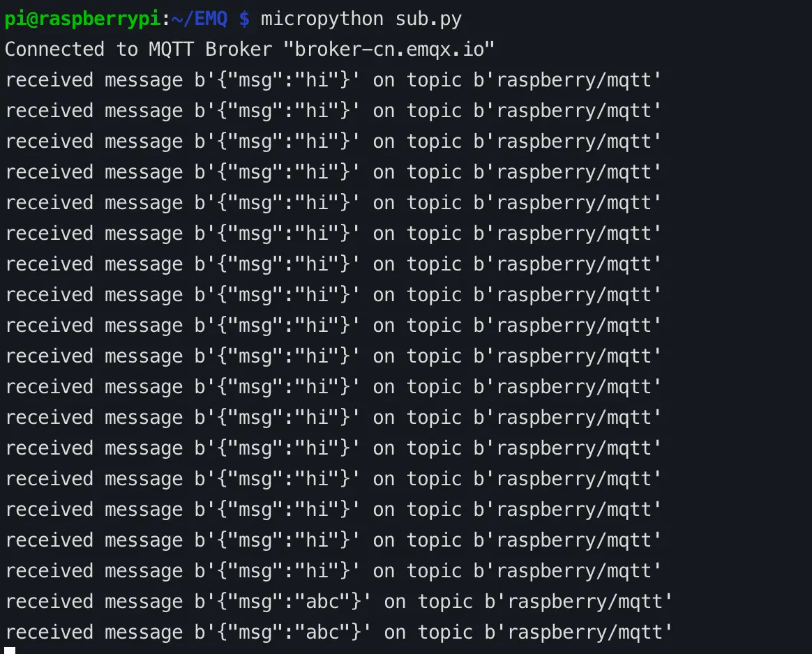
Task: Click the $ prompt symbol
Action: pyautogui.click(x=244, y=19)
